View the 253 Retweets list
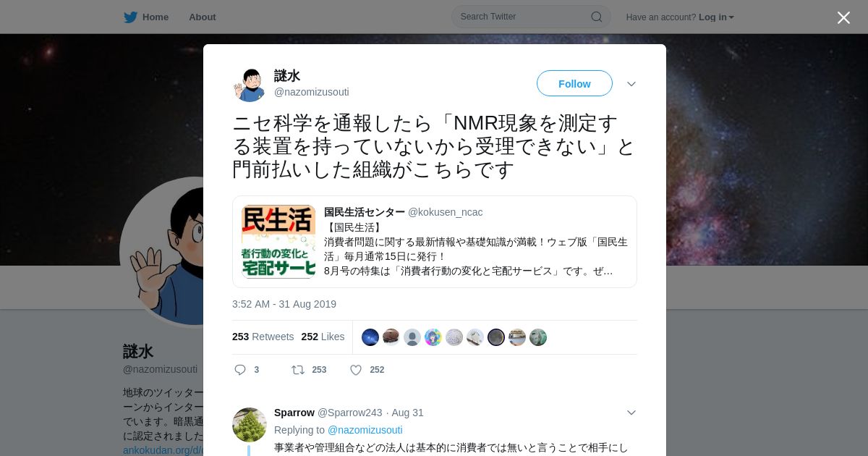The height and width of the screenshot is (456, 868). coord(263,337)
